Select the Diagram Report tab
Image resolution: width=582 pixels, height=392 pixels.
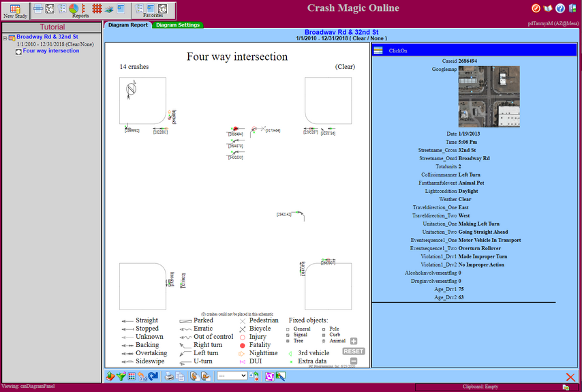(x=128, y=25)
